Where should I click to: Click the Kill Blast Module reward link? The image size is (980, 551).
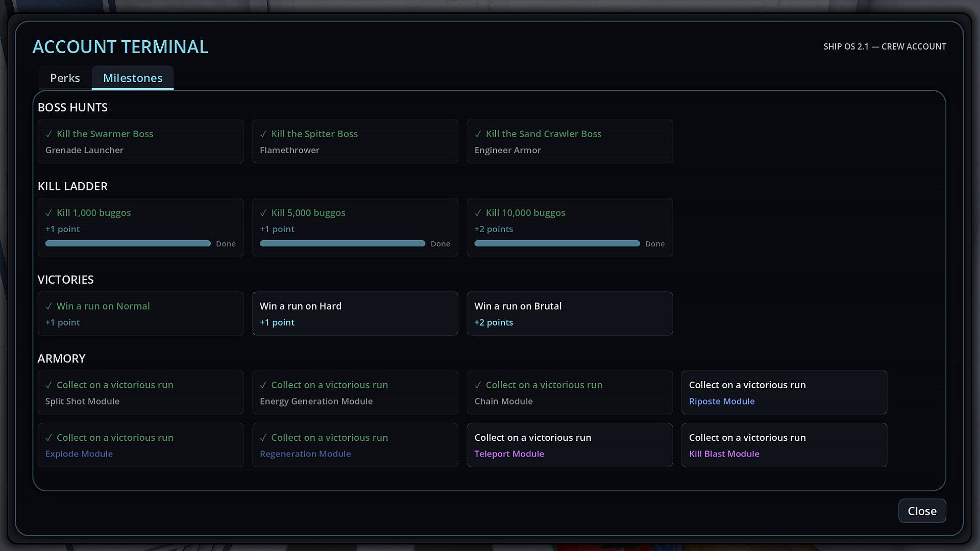pyautogui.click(x=724, y=454)
